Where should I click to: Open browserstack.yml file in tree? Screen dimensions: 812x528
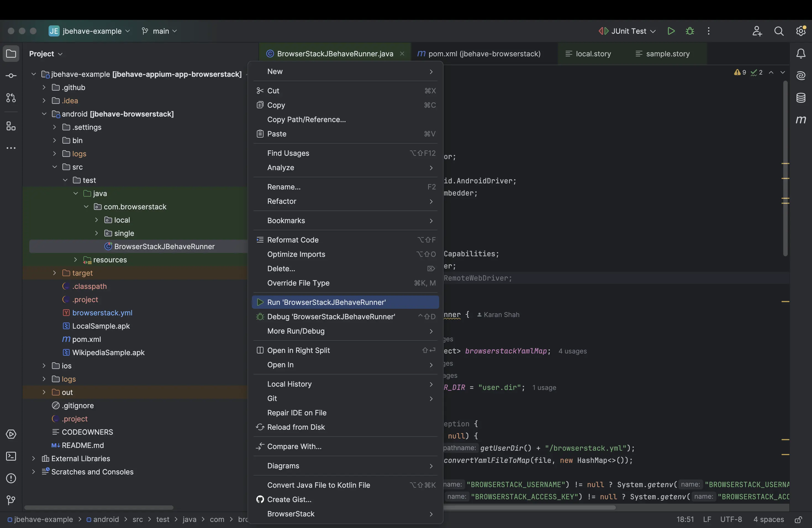coord(102,313)
